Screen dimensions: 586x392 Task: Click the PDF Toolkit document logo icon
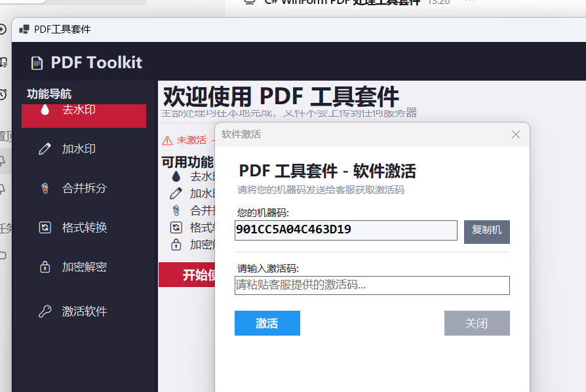point(37,63)
